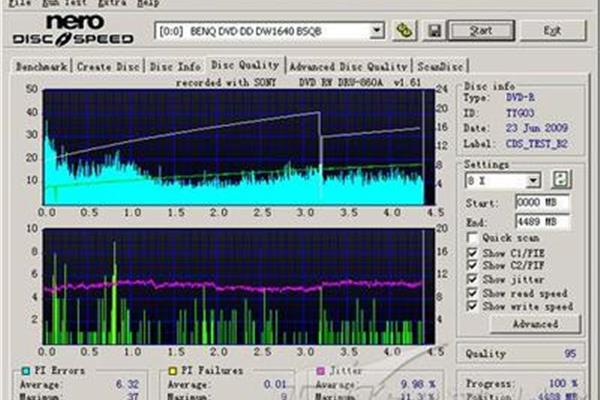Click the speed settings toggle icon
Screen dimensions: 600x400
(x=561, y=180)
